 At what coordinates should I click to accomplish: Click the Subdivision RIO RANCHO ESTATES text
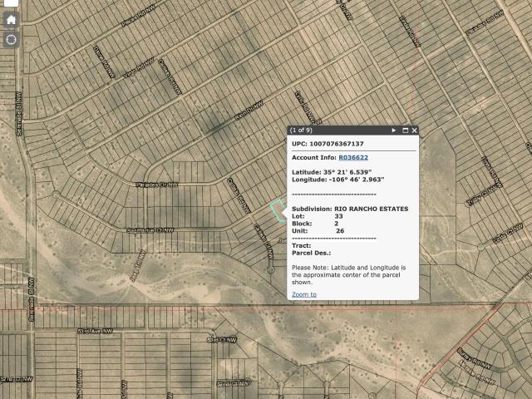350,209
